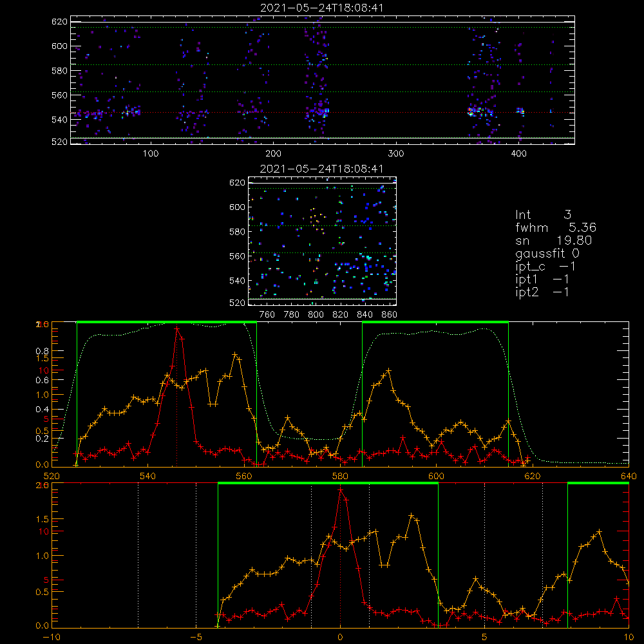Viewport: 644px width, 644px height.
Task: Click x-axis label 400 on top image plot
Action: click(518, 154)
